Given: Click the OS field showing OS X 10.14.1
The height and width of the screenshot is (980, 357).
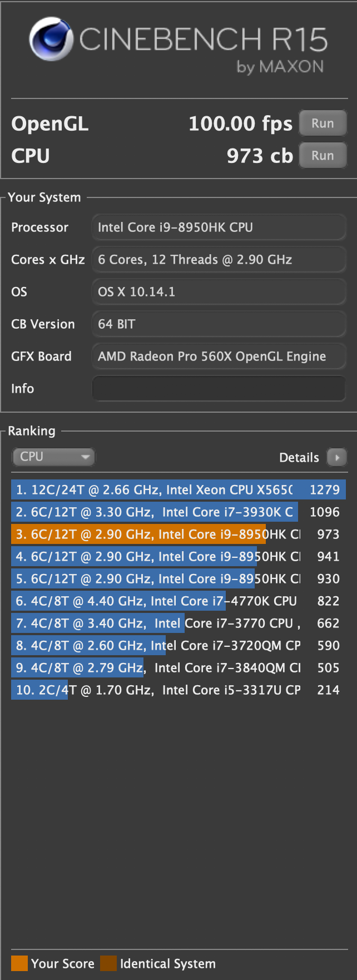Looking at the screenshot, I should [x=219, y=292].
